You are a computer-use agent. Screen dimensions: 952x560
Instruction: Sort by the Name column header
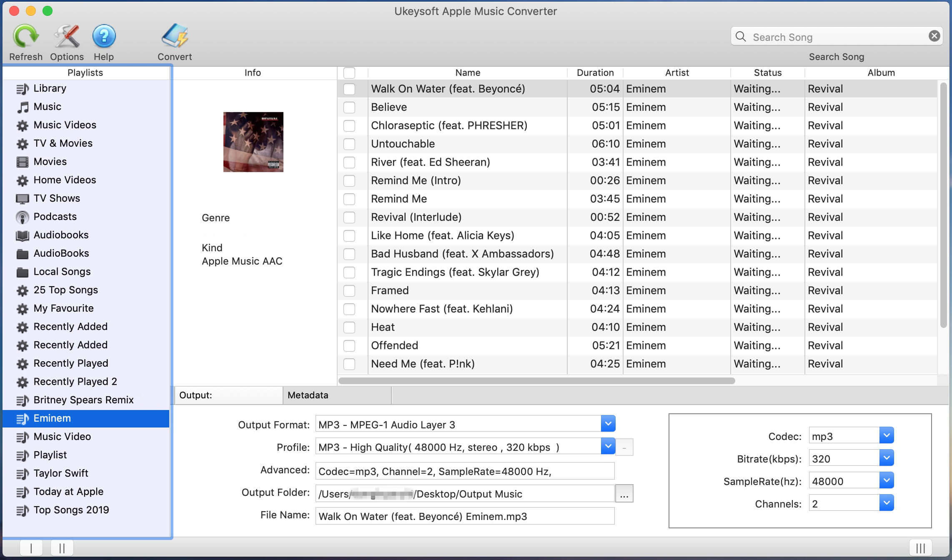pos(468,73)
